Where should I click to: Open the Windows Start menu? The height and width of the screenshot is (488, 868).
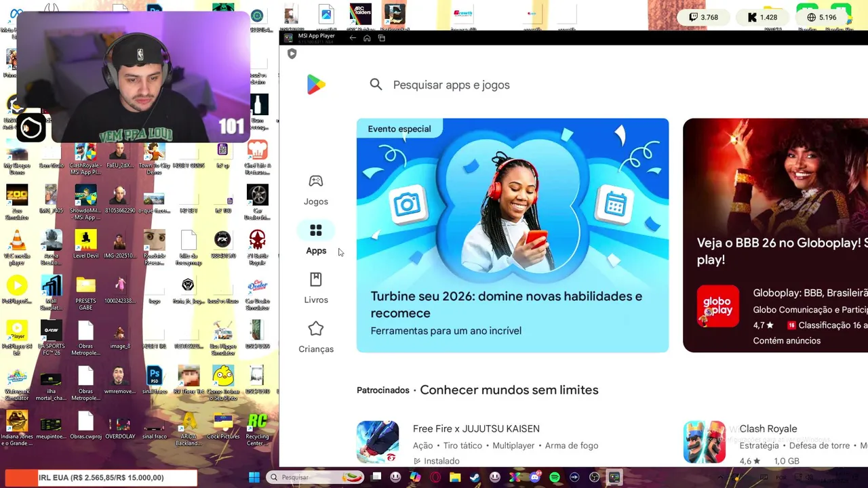click(x=254, y=477)
